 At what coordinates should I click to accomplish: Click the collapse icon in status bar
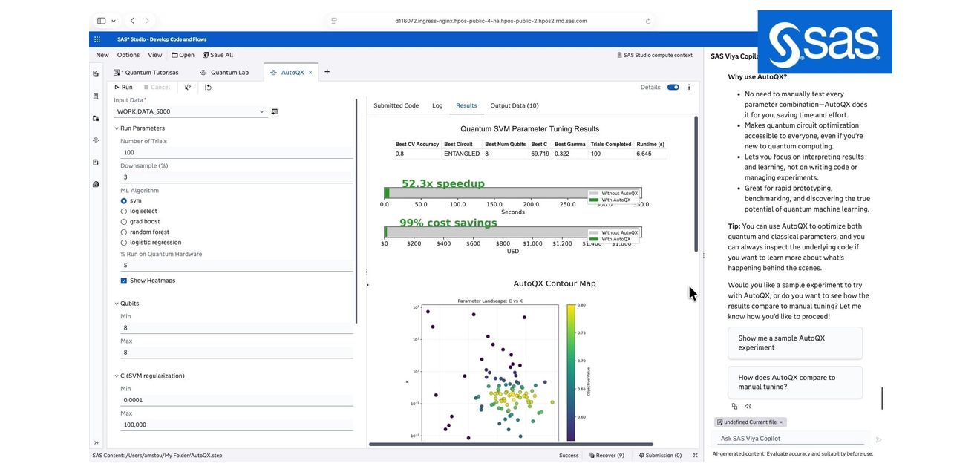click(x=695, y=456)
